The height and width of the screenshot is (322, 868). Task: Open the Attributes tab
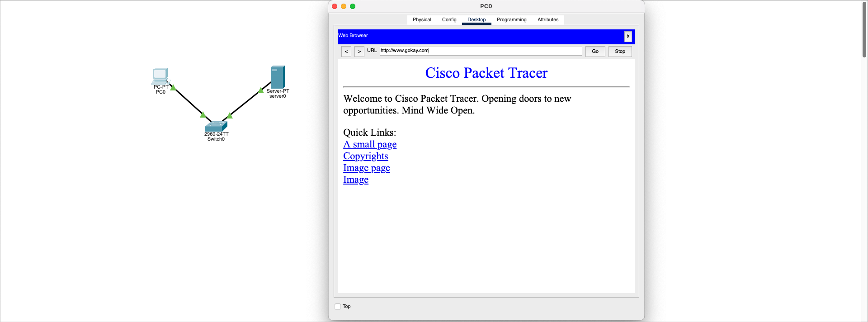(548, 20)
